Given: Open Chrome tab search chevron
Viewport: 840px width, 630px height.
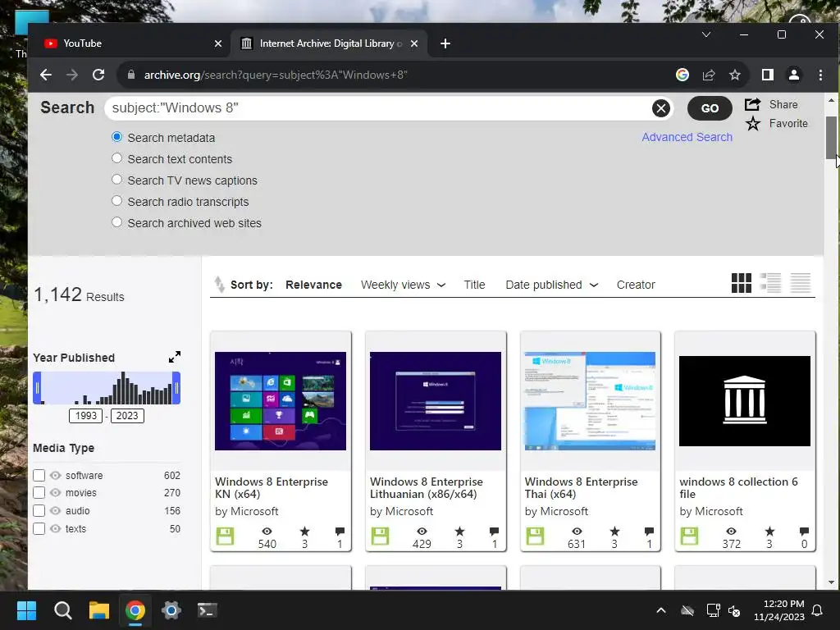Looking at the screenshot, I should point(706,34).
